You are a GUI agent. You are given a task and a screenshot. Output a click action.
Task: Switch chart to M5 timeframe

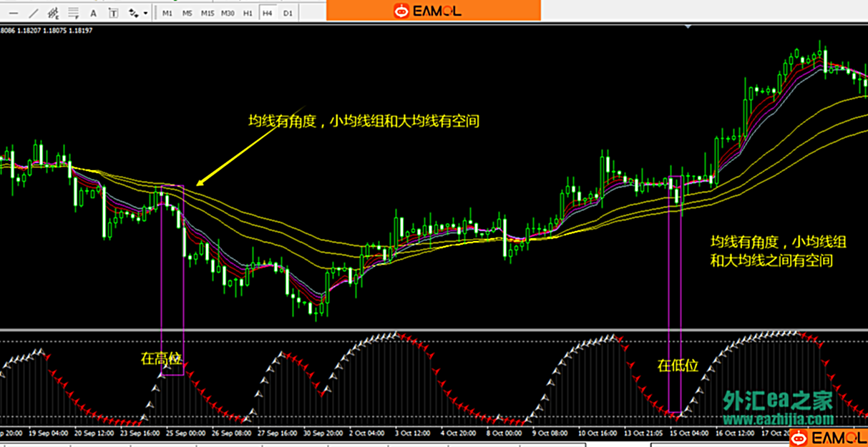[x=186, y=13]
